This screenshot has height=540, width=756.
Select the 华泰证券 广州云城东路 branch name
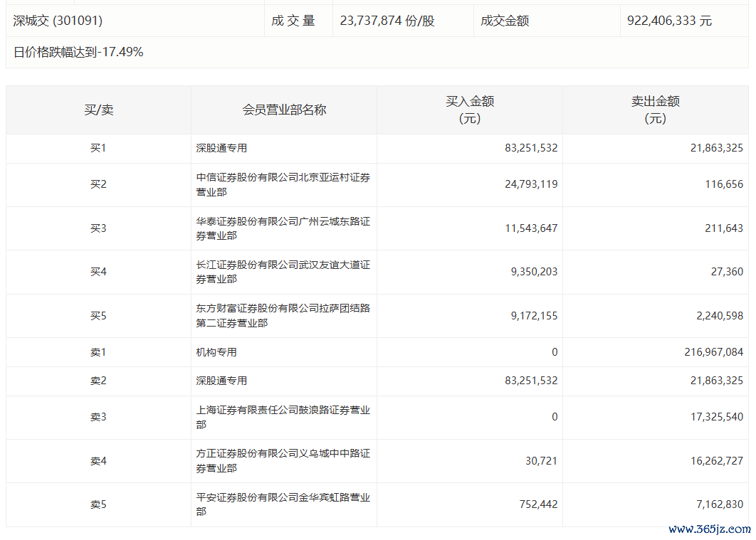(x=283, y=228)
